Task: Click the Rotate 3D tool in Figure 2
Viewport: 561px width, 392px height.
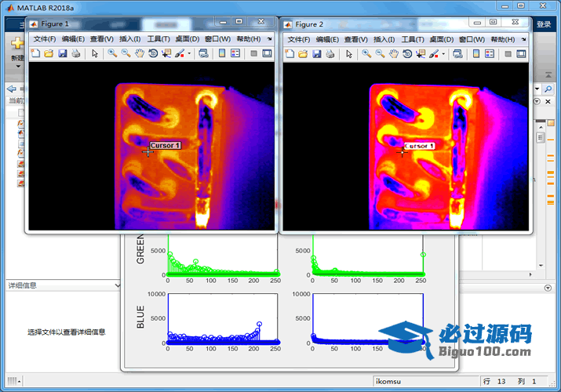Action: click(407, 53)
